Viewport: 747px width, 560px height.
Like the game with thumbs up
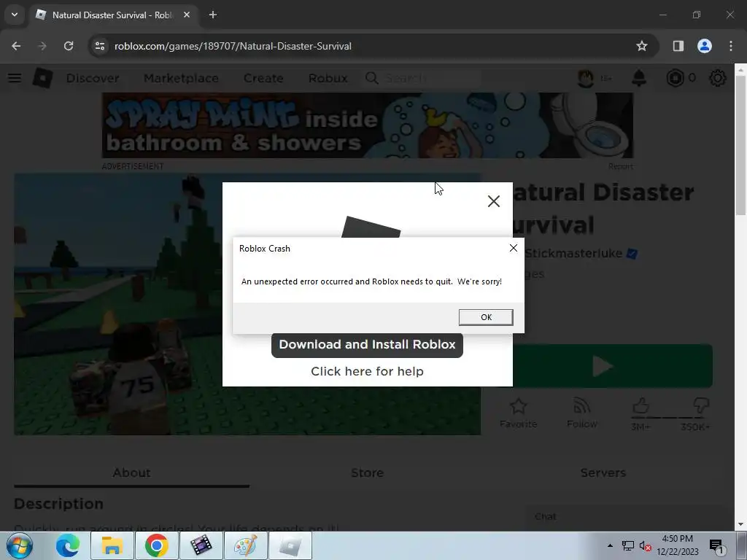coord(640,406)
